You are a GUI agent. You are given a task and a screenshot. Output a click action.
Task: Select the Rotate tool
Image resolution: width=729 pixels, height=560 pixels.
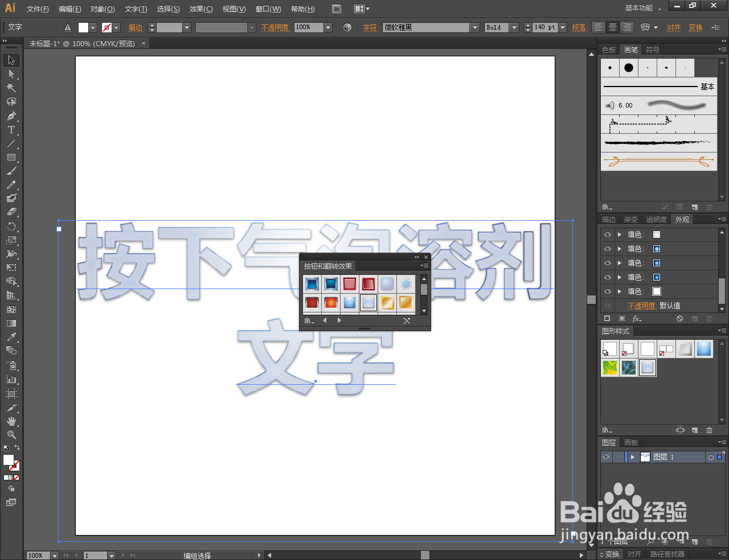(11, 227)
